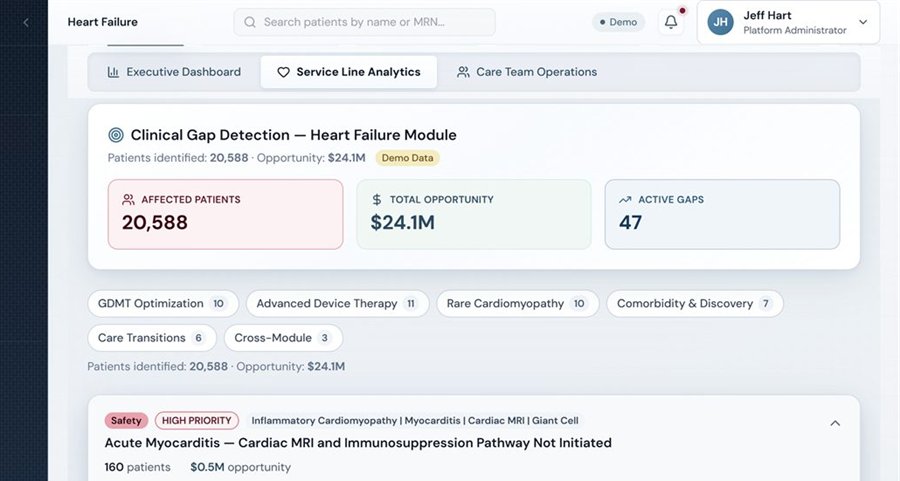Open the Jeff Hart account dropdown chevron
Viewport: 900px width, 481px height.
pyautogui.click(x=863, y=22)
